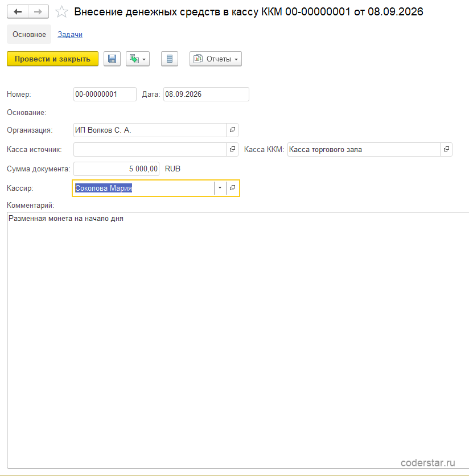Image resolution: width=469 pixels, height=476 pixels.
Task: Open the create-based-on dropdown button
Action: 138,59
